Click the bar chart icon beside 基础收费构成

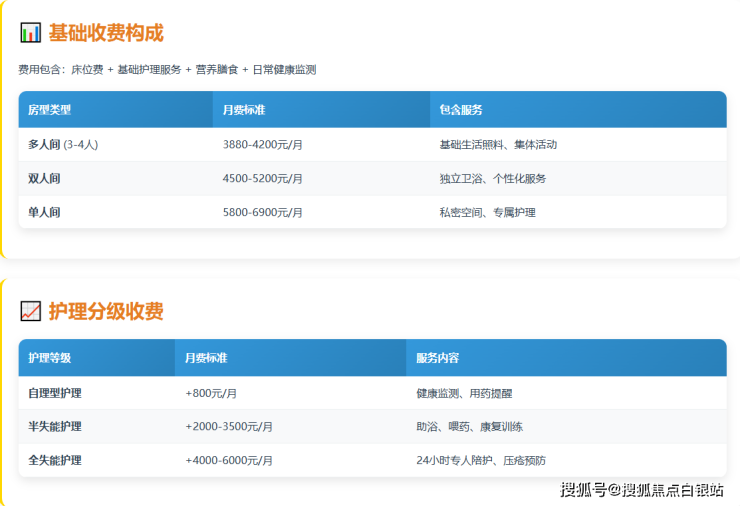coord(30,33)
